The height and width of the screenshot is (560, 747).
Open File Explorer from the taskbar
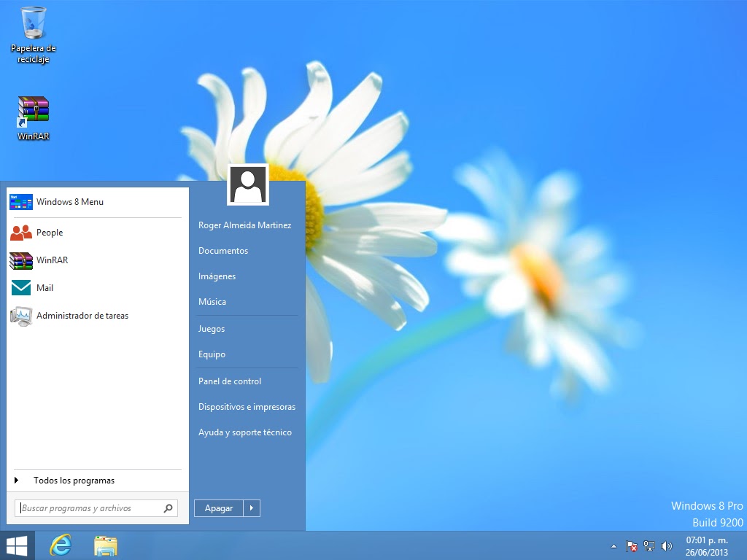(106, 546)
